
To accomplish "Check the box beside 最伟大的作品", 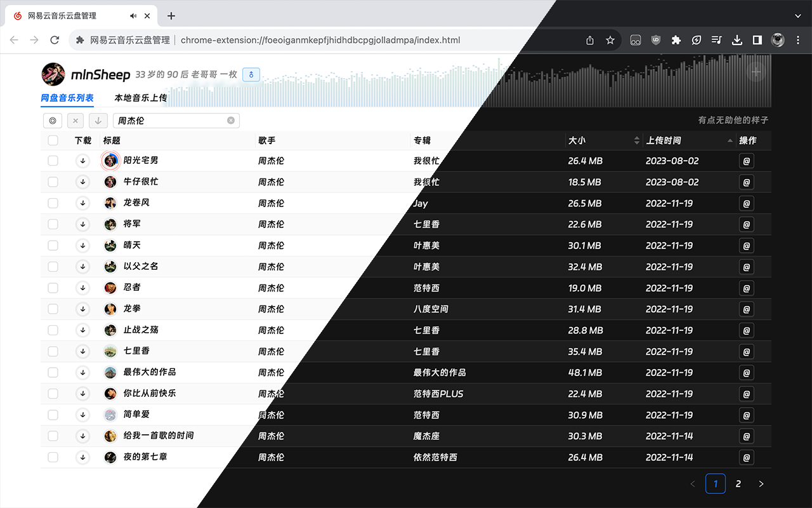I will click(x=53, y=372).
